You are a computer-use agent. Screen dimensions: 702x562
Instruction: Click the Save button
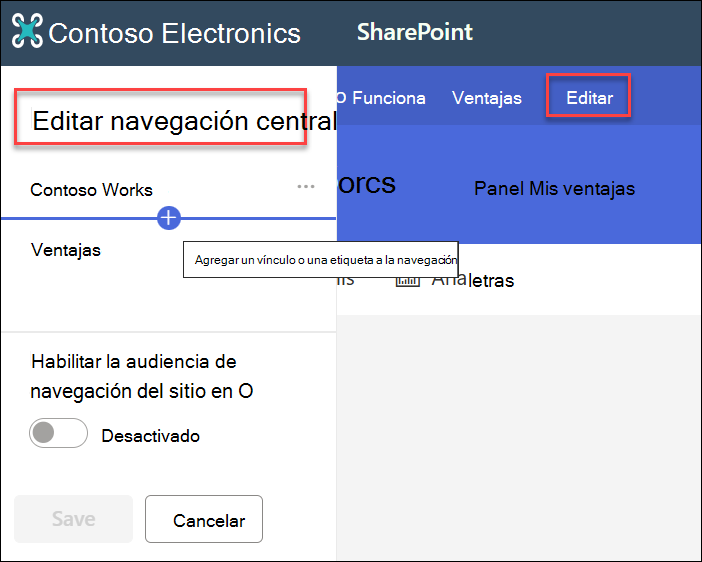pos(73,519)
